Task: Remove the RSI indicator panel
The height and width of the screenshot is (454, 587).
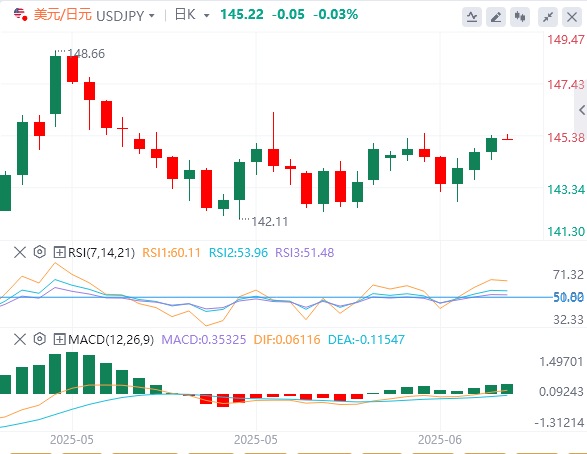Action: [x=20, y=252]
